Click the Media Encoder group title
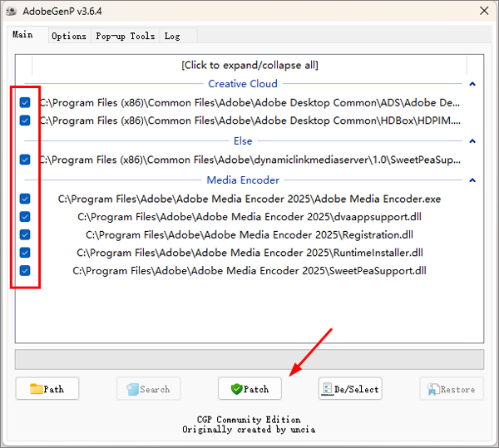Image resolution: width=499 pixels, height=448 pixels. click(243, 180)
